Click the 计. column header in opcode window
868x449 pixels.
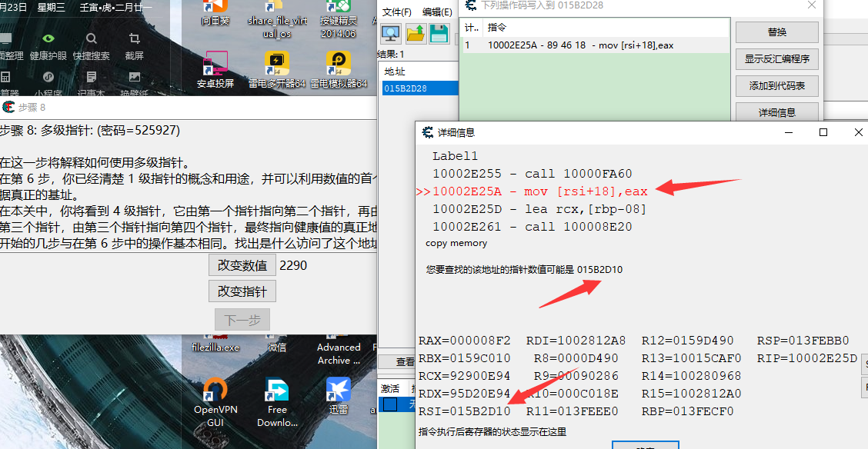coord(472,27)
